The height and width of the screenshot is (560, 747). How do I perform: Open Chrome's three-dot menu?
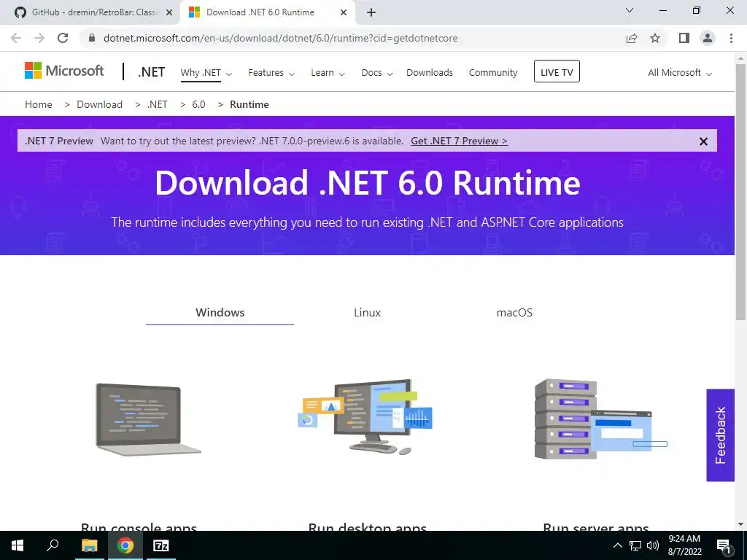point(731,38)
